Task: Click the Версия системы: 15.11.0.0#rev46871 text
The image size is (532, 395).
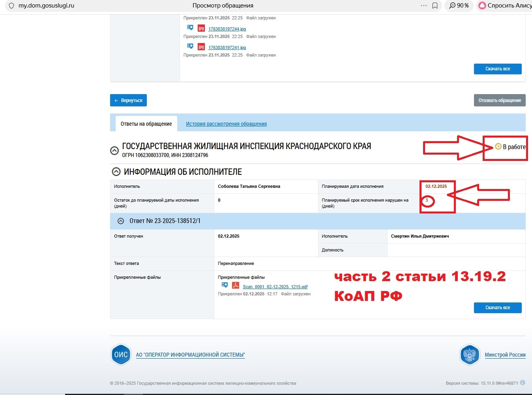Action: [x=482, y=383]
